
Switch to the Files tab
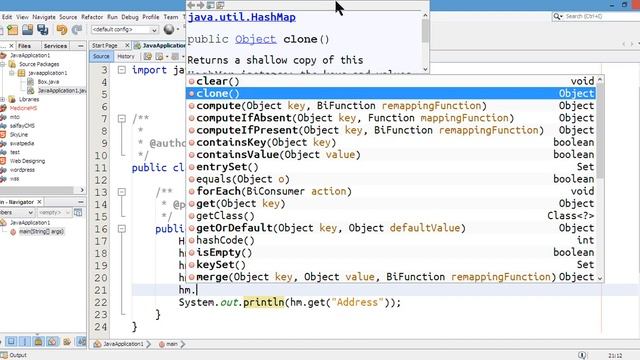(x=24, y=46)
